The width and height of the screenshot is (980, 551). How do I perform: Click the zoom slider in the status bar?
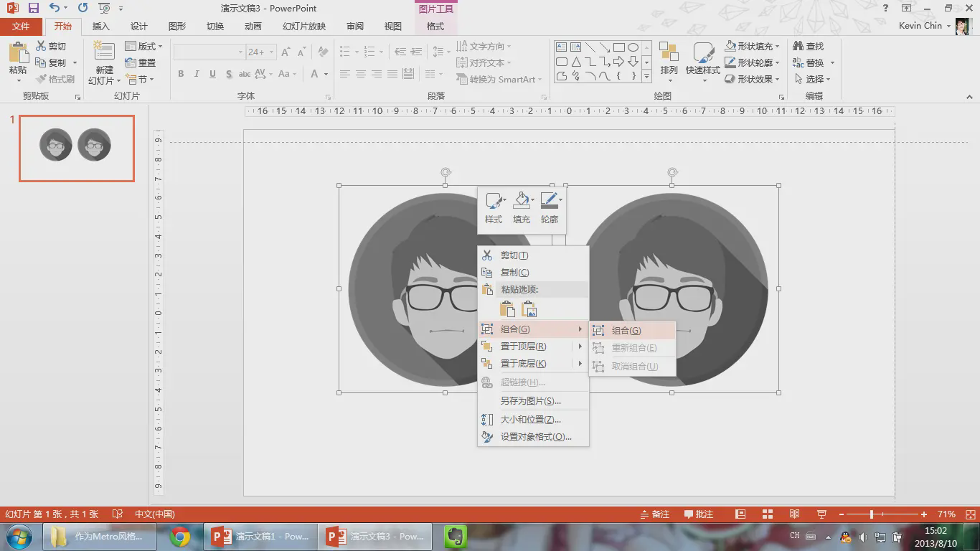coord(872,514)
